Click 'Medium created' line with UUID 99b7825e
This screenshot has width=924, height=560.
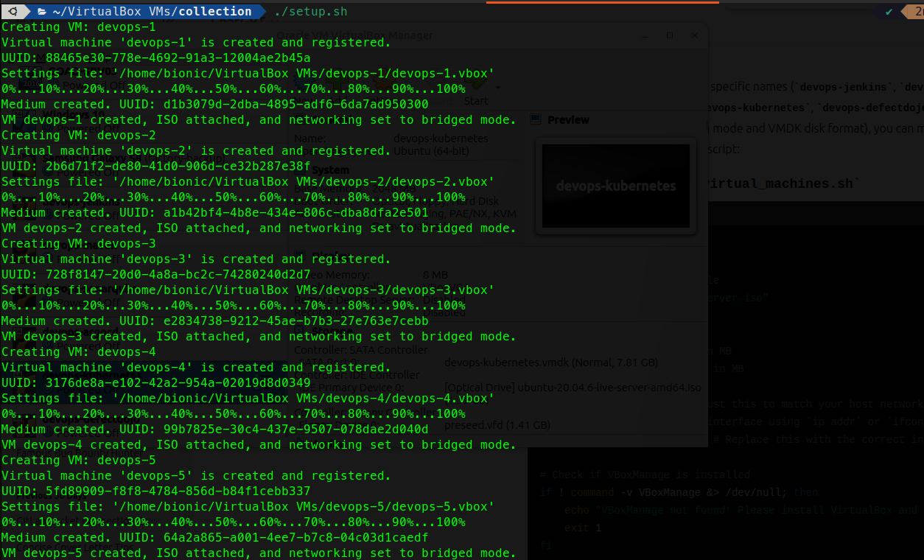tap(215, 430)
